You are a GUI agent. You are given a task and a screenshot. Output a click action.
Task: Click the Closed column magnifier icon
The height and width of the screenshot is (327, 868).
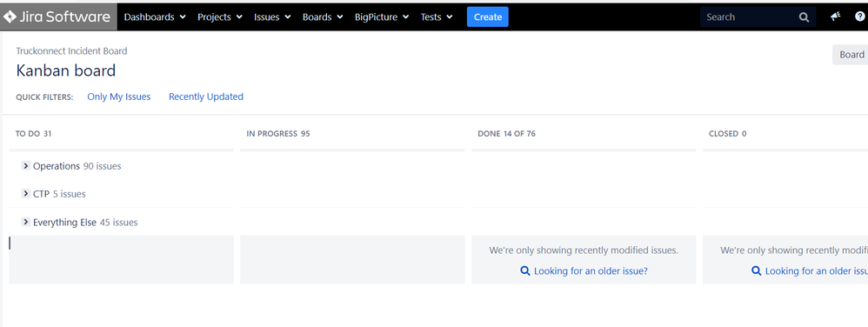click(x=756, y=271)
